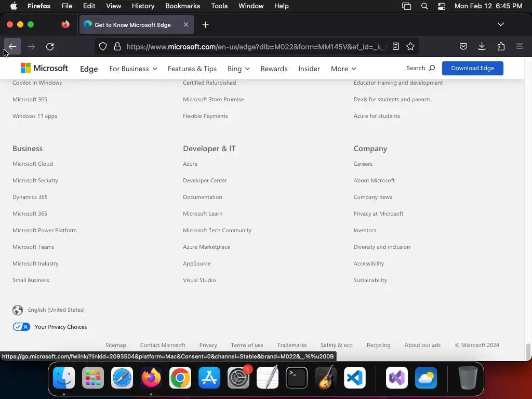Open the About our ads link
This screenshot has height=399, width=532.
[x=422, y=345]
